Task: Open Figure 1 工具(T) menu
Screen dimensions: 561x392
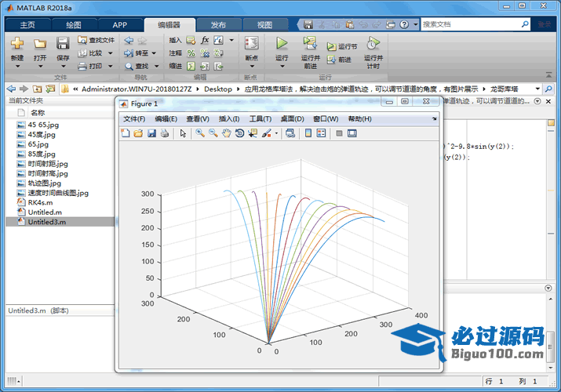Action: tap(260, 119)
